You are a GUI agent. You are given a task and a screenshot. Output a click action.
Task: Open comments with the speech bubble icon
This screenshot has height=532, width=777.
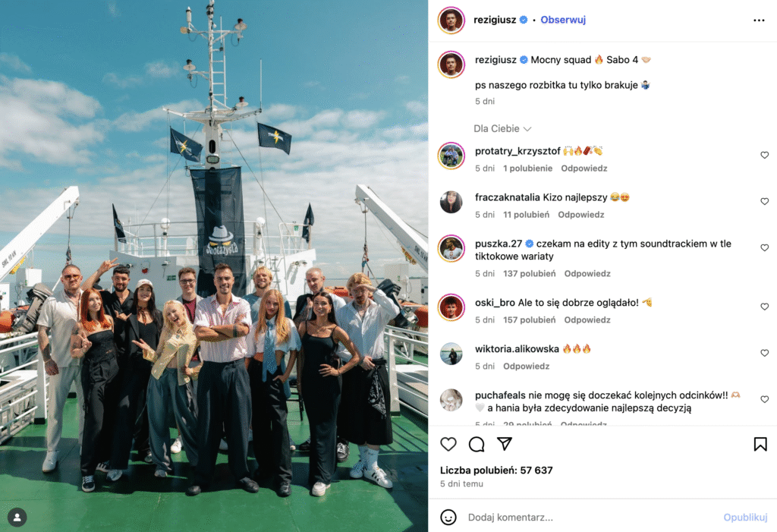point(477,444)
